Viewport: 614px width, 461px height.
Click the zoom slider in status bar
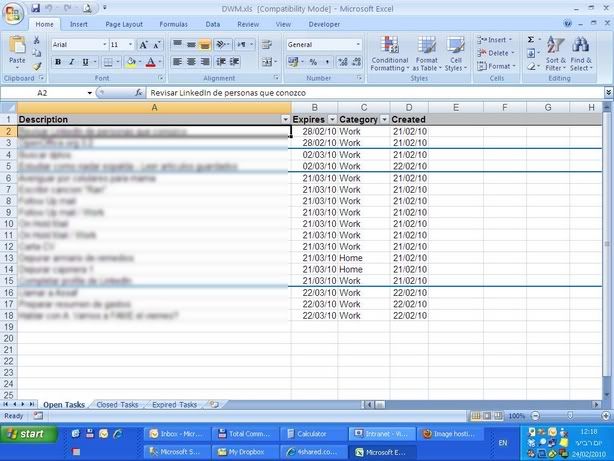click(563, 416)
